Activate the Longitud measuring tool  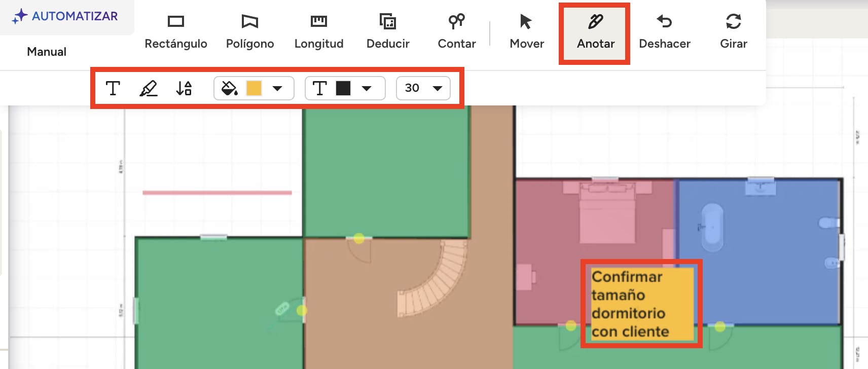click(x=318, y=31)
